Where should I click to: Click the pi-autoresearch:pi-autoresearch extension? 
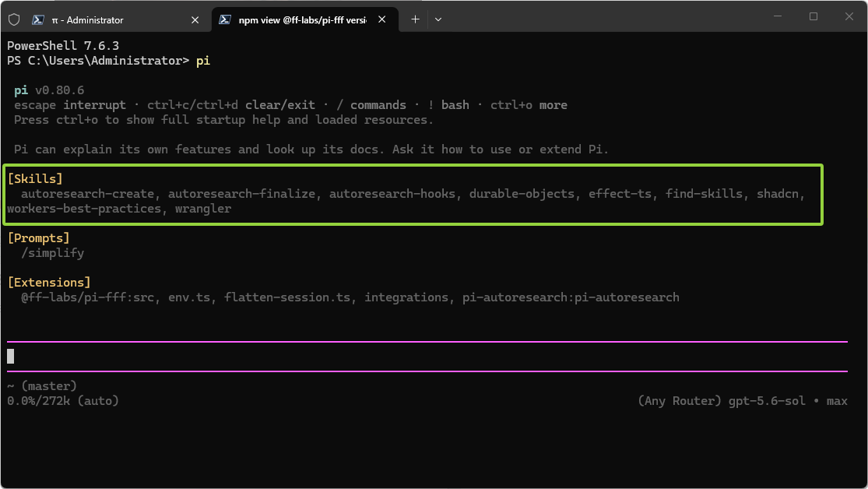(x=571, y=297)
